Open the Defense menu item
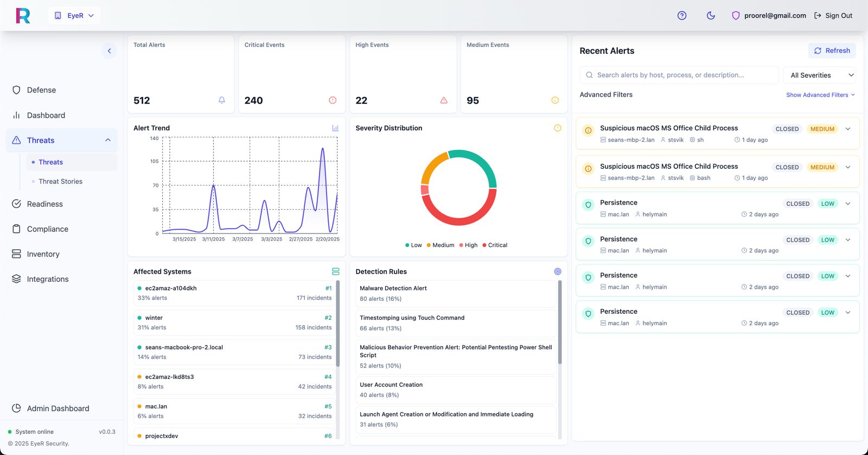868x455 pixels. click(61, 90)
